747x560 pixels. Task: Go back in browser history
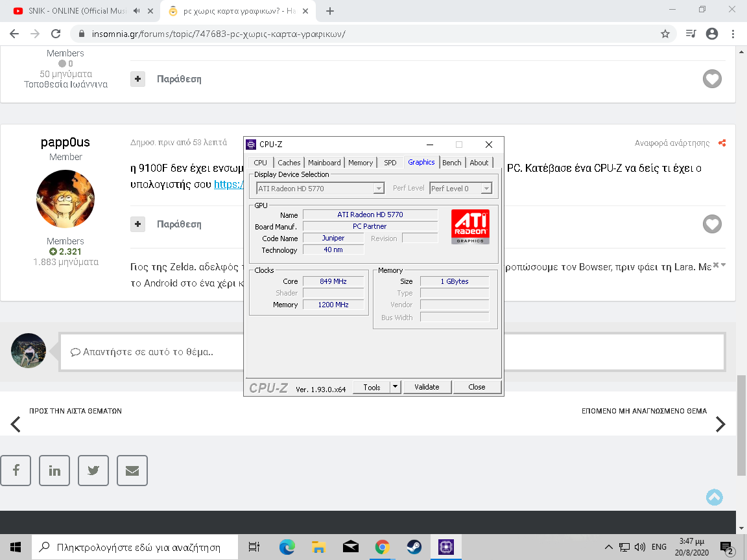click(14, 34)
